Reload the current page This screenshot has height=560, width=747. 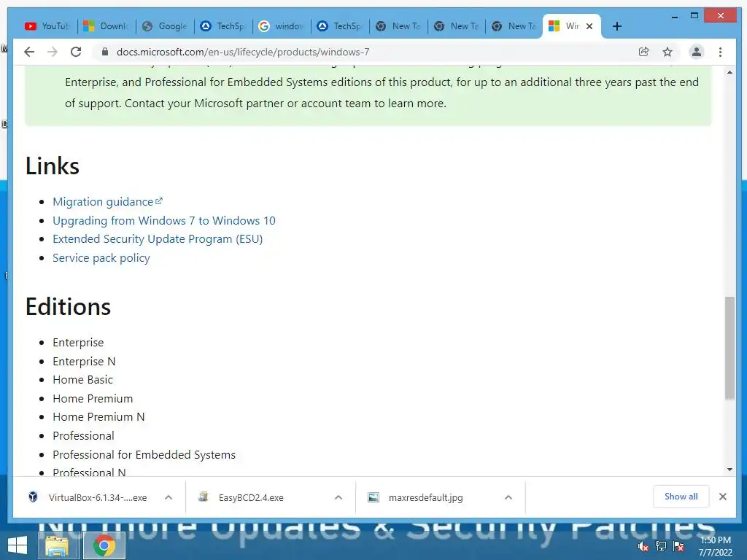[76, 52]
